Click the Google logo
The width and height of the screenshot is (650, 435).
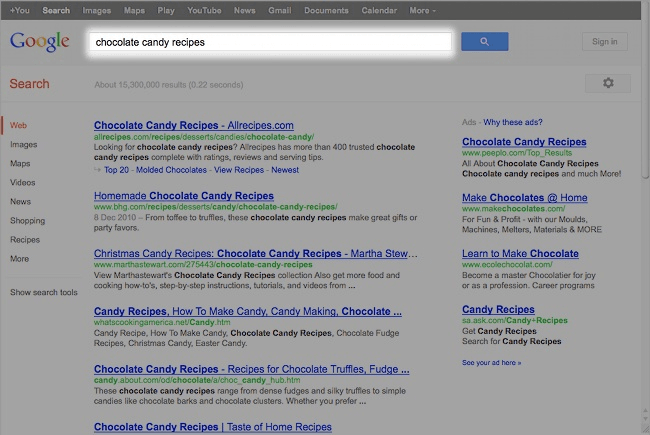click(40, 41)
